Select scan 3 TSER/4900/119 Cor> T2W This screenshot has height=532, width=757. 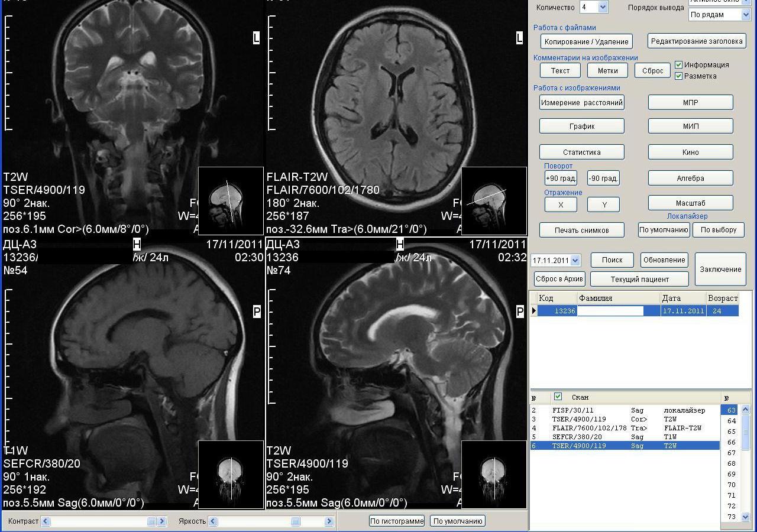point(625,419)
